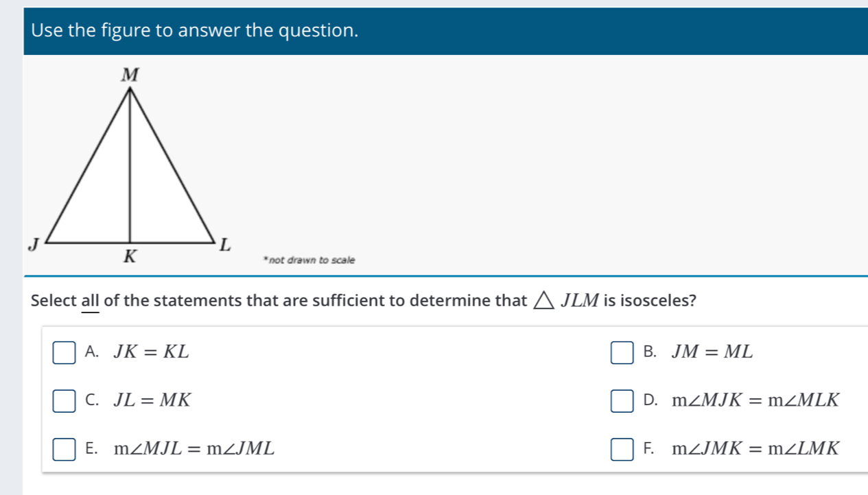Check the box for option B
The height and width of the screenshot is (495, 868).
(x=623, y=353)
